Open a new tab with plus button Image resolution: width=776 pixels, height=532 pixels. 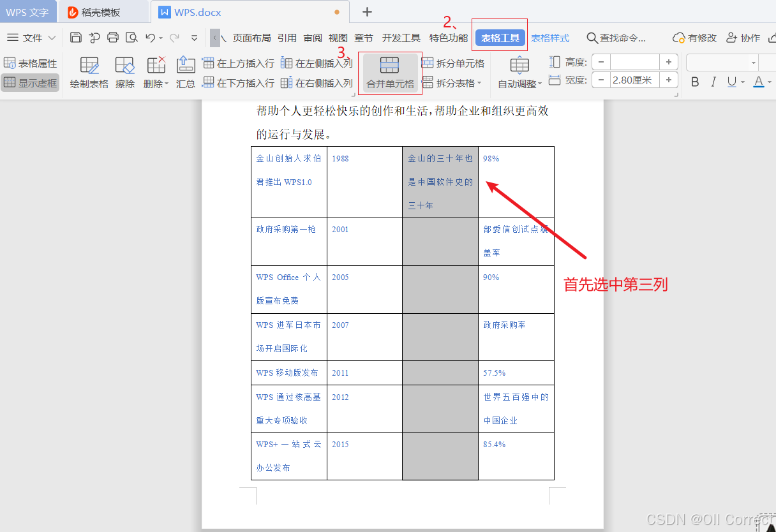pyautogui.click(x=367, y=12)
